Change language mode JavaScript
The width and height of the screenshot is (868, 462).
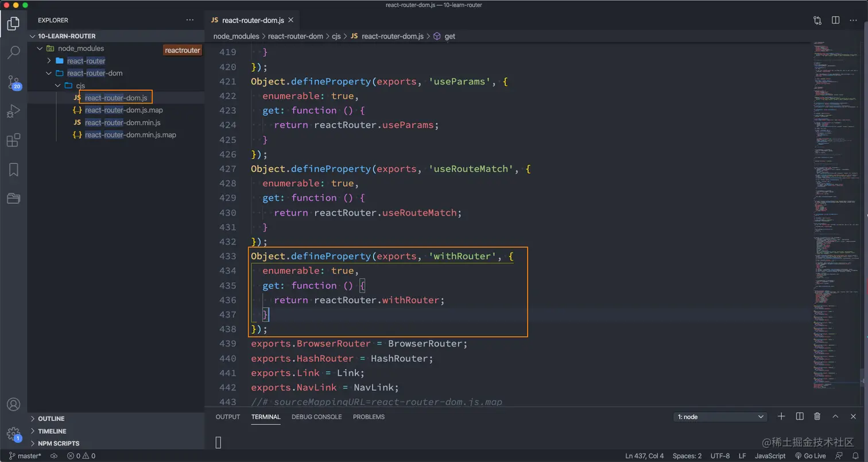(x=770, y=456)
